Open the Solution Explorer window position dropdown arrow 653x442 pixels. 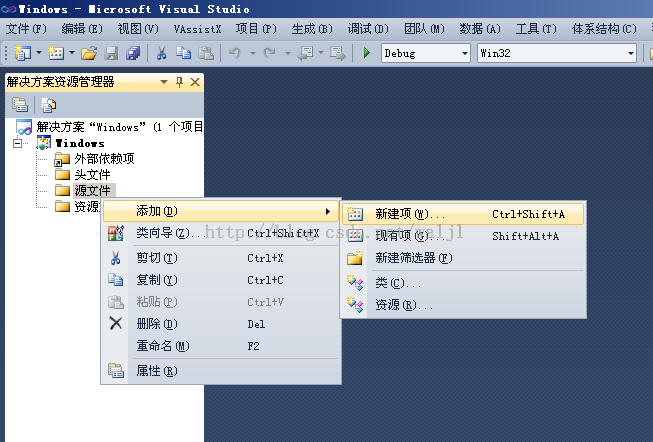164,82
